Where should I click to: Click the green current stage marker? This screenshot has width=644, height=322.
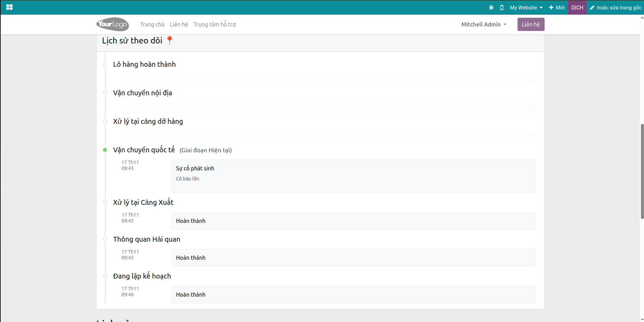(105, 150)
